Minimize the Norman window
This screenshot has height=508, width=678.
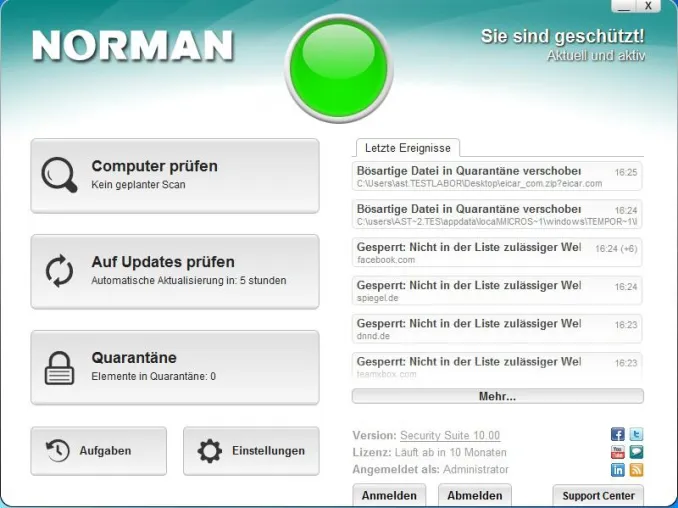point(624,6)
